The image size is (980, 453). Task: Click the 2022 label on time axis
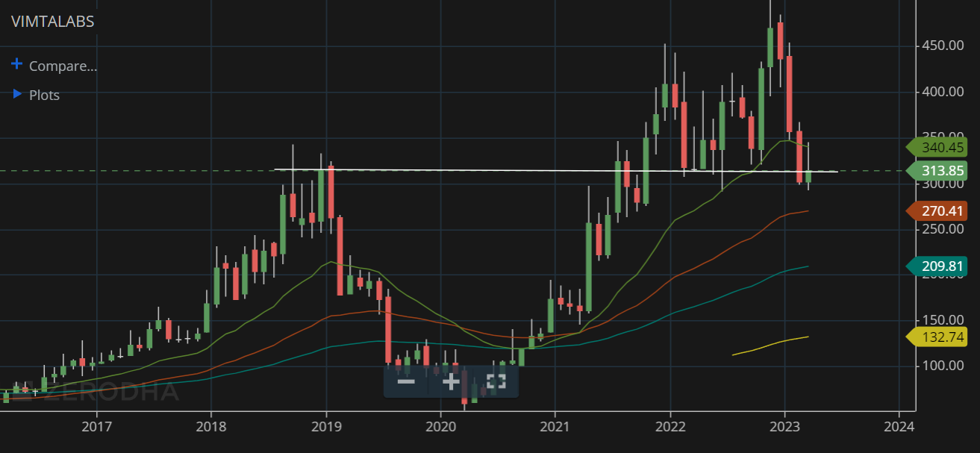pos(670,426)
